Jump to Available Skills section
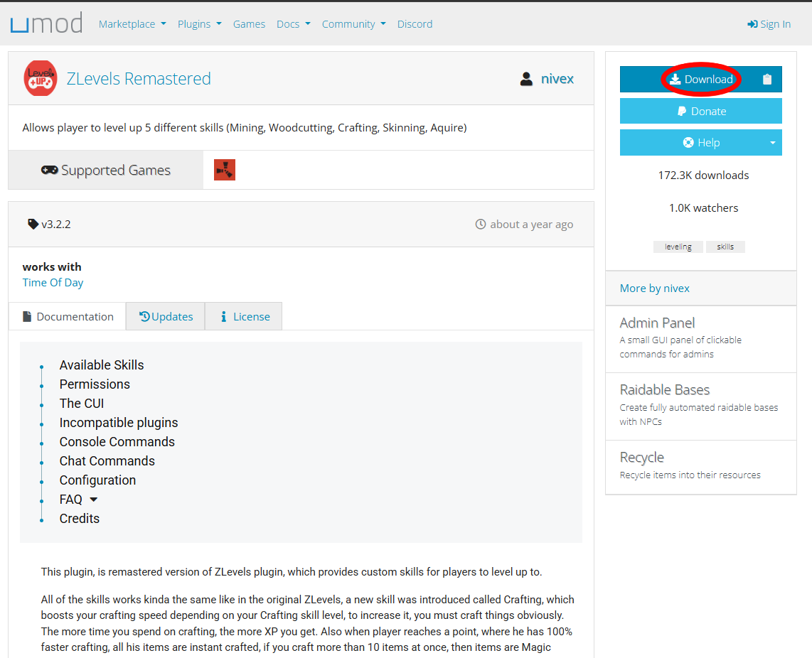Screen dimensions: 812x658 [x=102, y=365]
